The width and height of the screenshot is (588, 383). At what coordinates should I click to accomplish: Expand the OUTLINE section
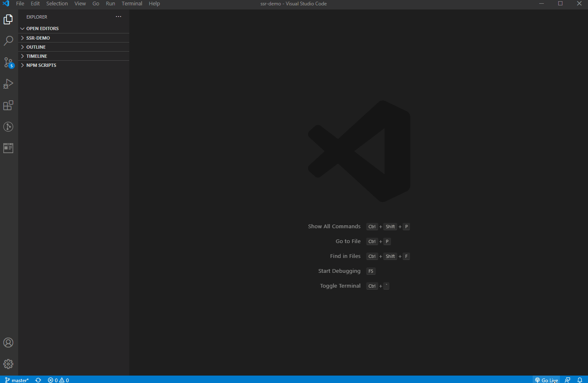73,47
